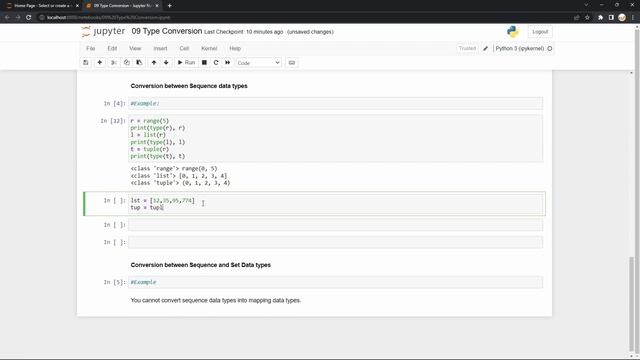Toggle the browser side panel icon
Viewport: 640px width, 360px height.
point(611,18)
